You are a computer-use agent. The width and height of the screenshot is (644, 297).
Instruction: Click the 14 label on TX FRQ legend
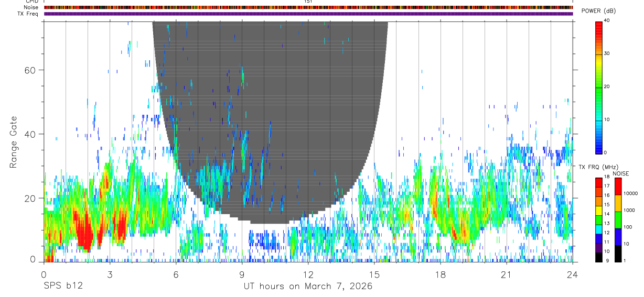point(607,213)
